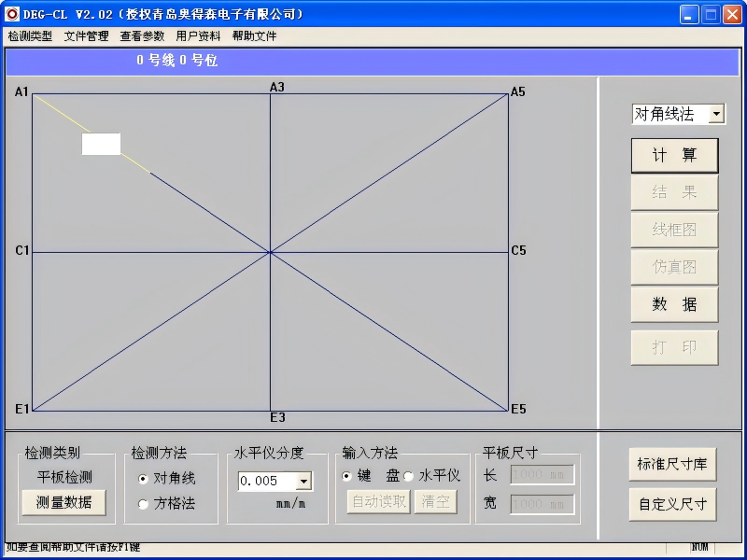Open the 检测类型 menu
Image resolution: width=747 pixels, height=560 pixels.
(30, 36)
